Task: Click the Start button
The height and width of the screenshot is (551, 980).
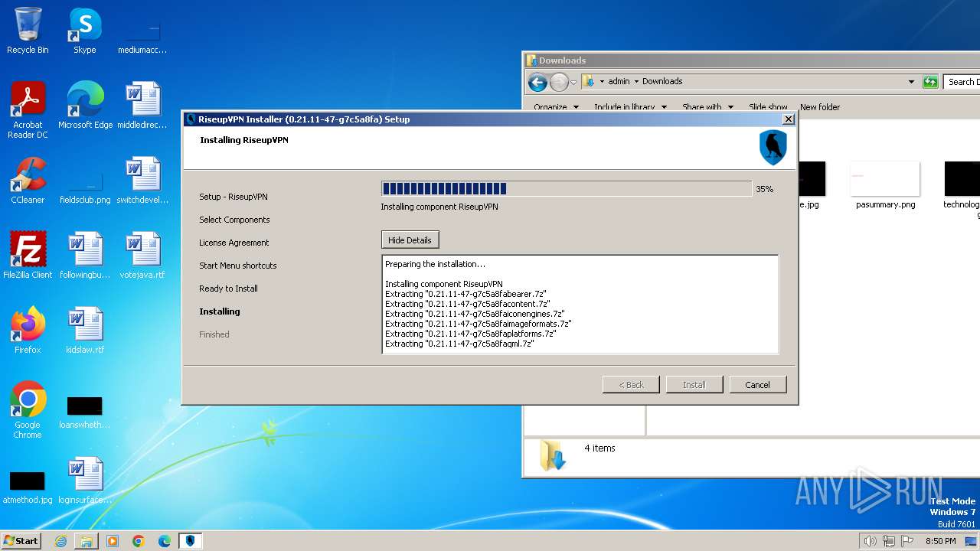Action: pyautogui.click(x=21, y=541)
